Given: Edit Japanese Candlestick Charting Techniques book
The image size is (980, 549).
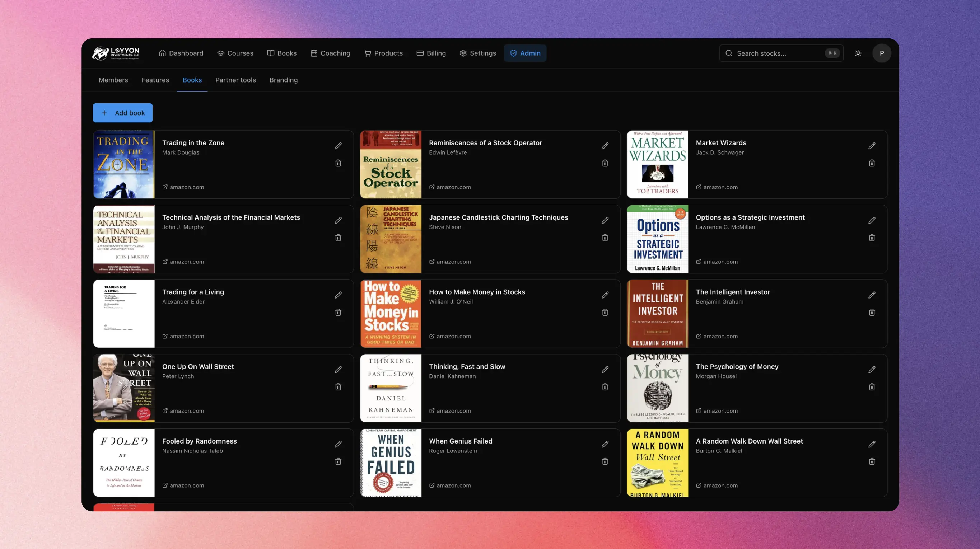Looking at the screenshot, I should tap(605, 221).
